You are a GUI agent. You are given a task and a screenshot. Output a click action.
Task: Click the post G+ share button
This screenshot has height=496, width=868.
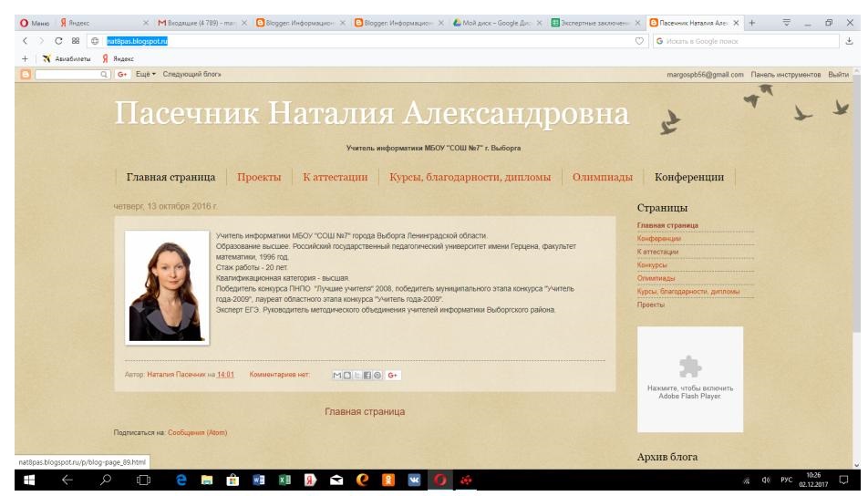point(392,376)
